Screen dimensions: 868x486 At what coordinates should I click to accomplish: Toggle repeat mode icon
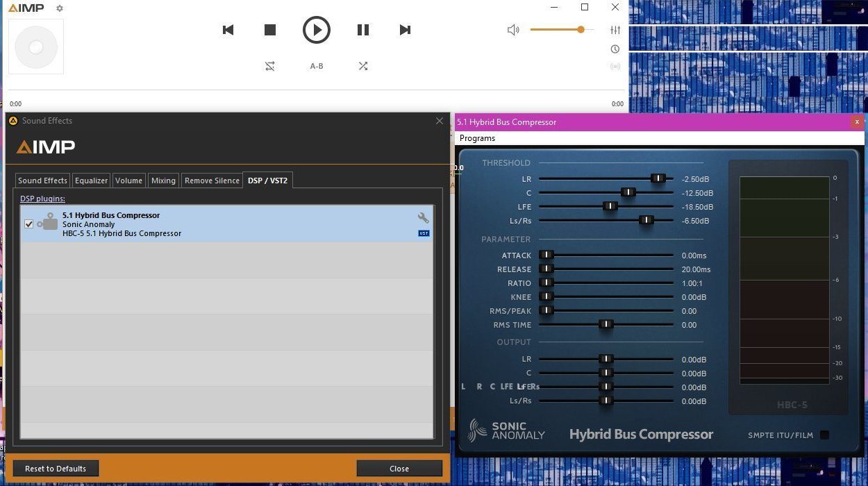click(x=270, y=66)
